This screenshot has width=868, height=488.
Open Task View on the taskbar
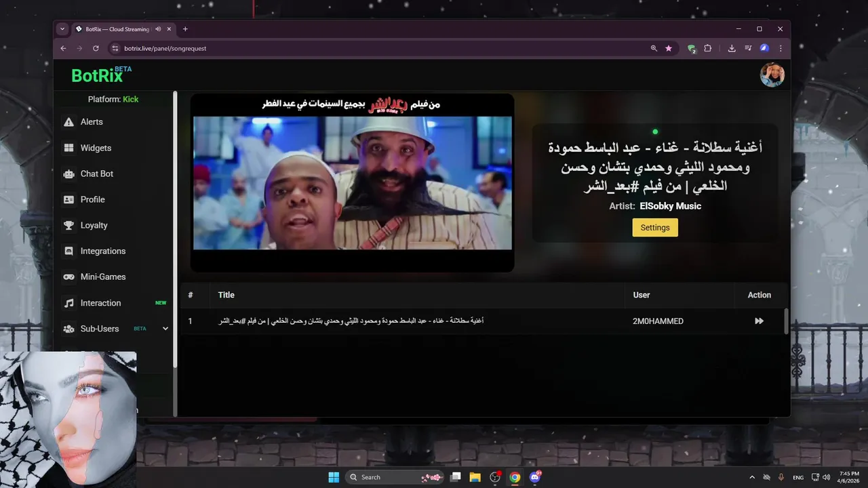pyautogui.click(x=456, y=477)
